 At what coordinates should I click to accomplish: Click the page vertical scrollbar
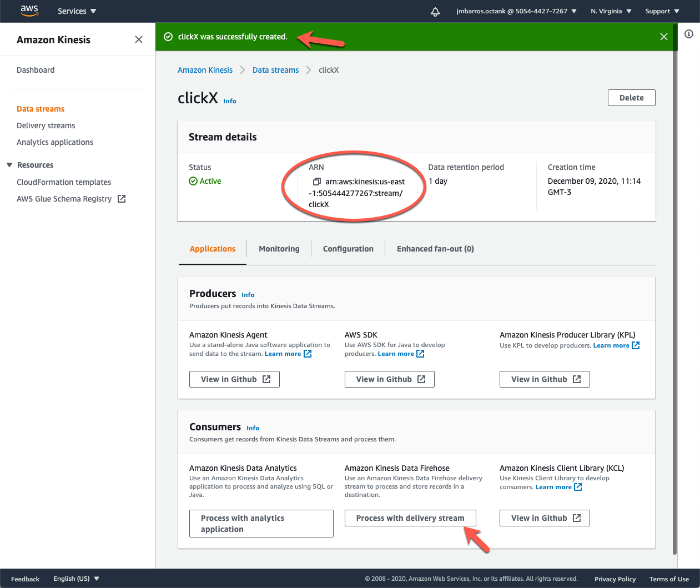point(674,289)
